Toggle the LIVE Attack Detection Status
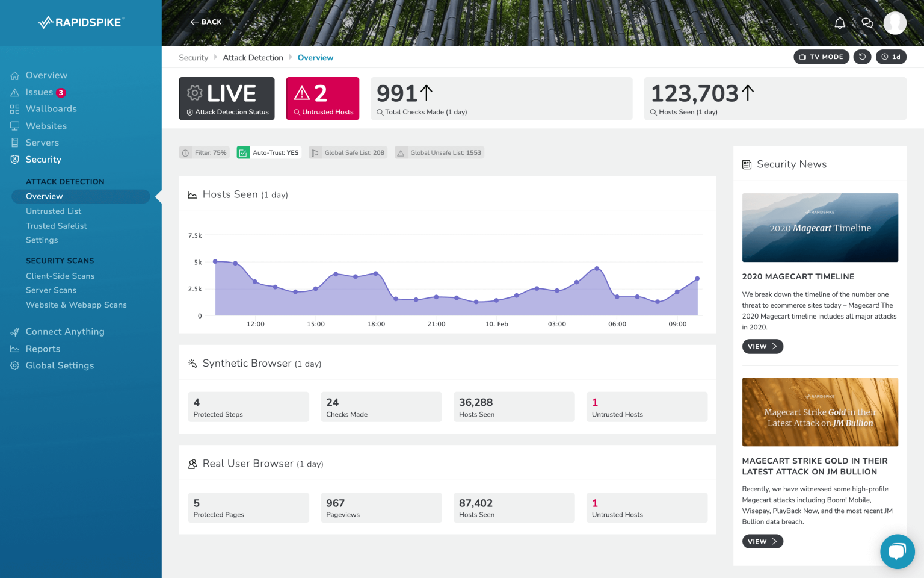This screenshot has height=578, width=924. (x=227, y=98)
